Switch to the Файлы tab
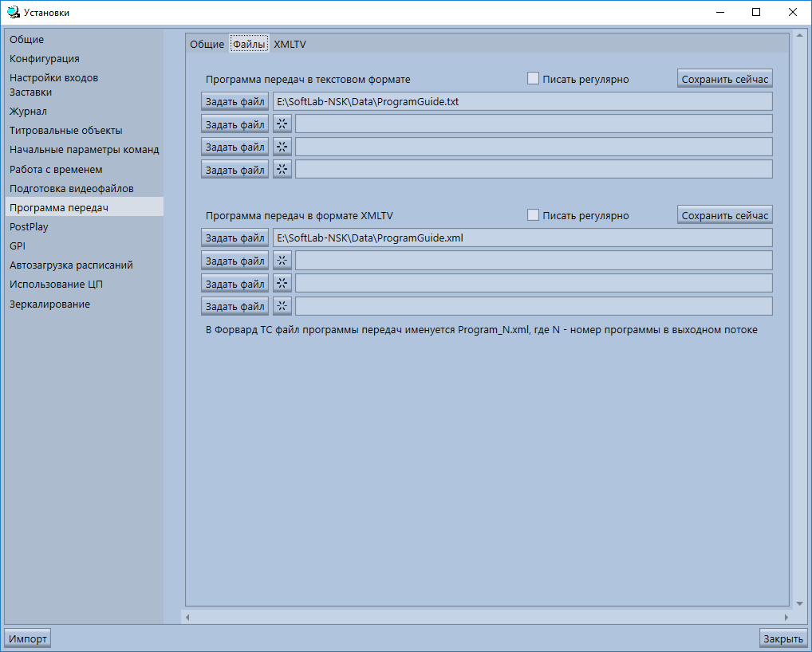 (249, 44)
